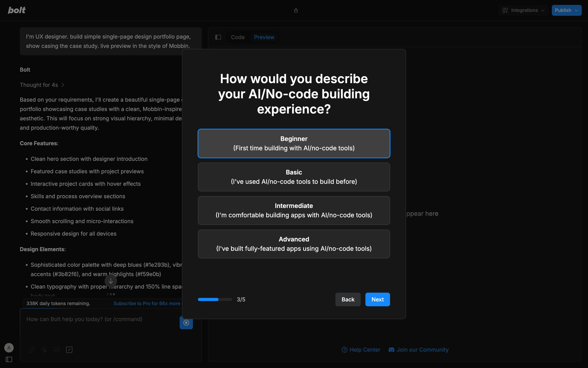Click the survey progress bar
The height and width of the screenshot is (368, 588).
(215, 299)
